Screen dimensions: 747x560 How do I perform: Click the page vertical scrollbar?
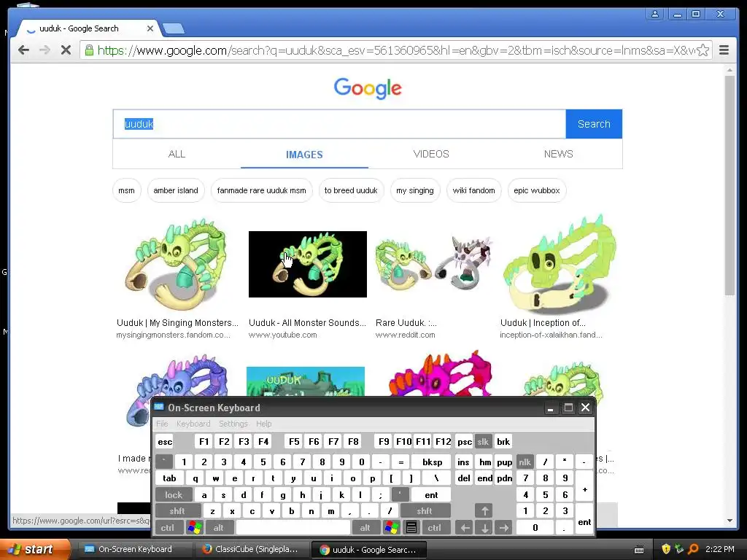click(x=729, y=186)
